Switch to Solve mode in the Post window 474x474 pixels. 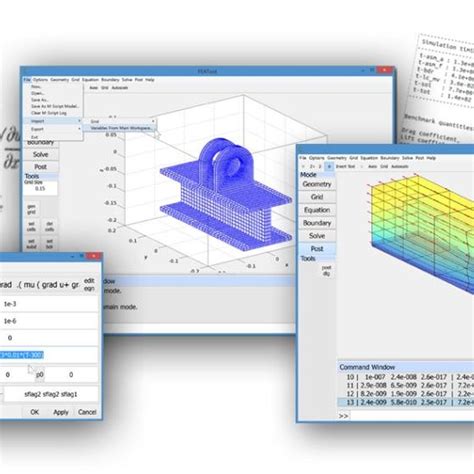pos(317,236)
